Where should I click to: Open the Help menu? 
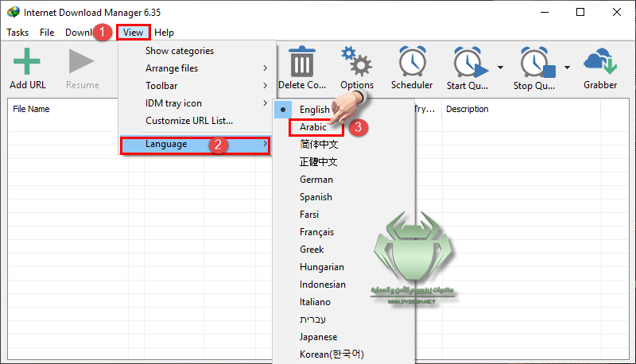point(164,33)
